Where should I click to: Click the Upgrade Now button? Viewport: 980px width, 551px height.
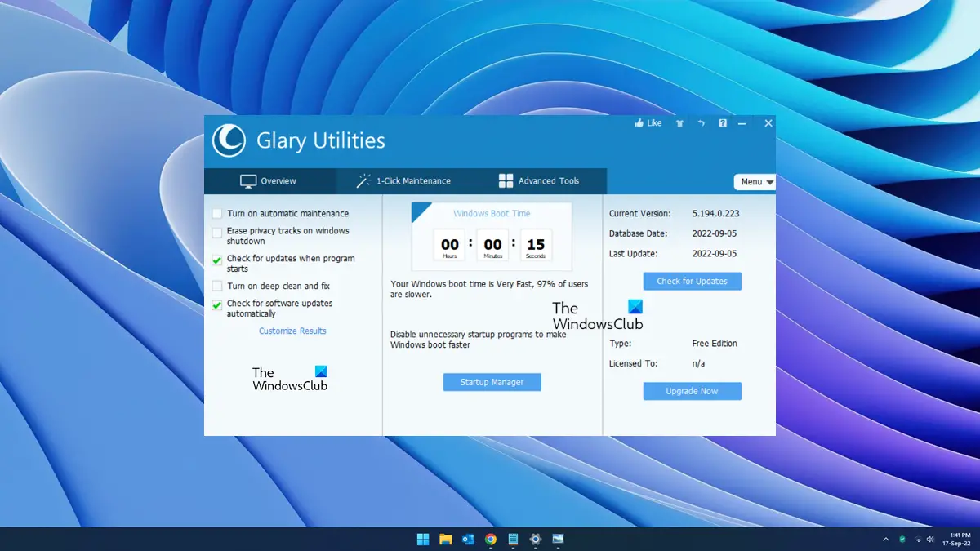pyautogui.click(x=692, y=391)
